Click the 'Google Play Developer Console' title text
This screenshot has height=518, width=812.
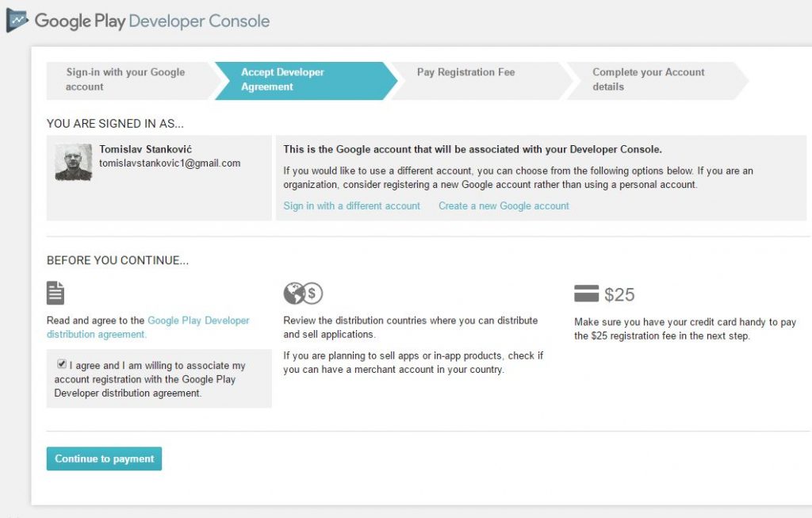(152, 21)
